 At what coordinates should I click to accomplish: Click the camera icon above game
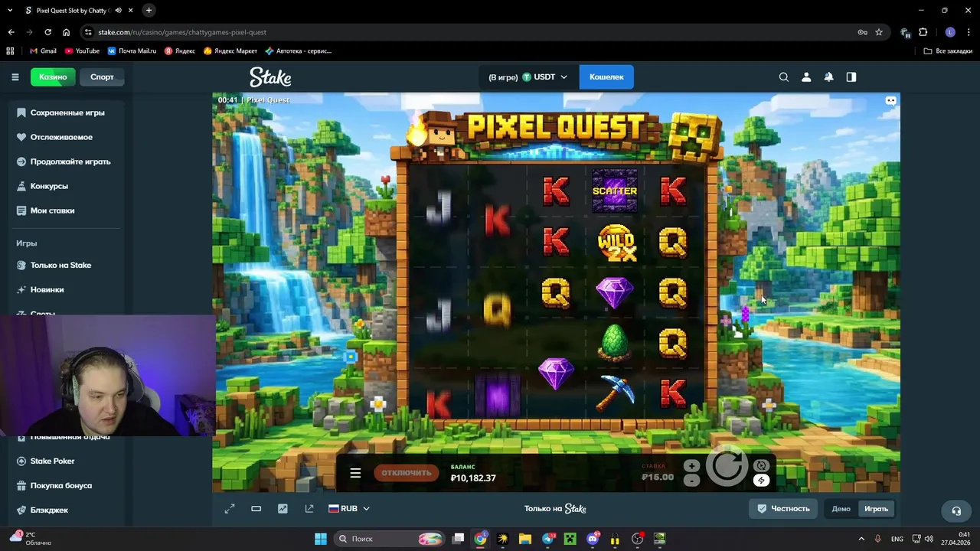coord(890,100)
